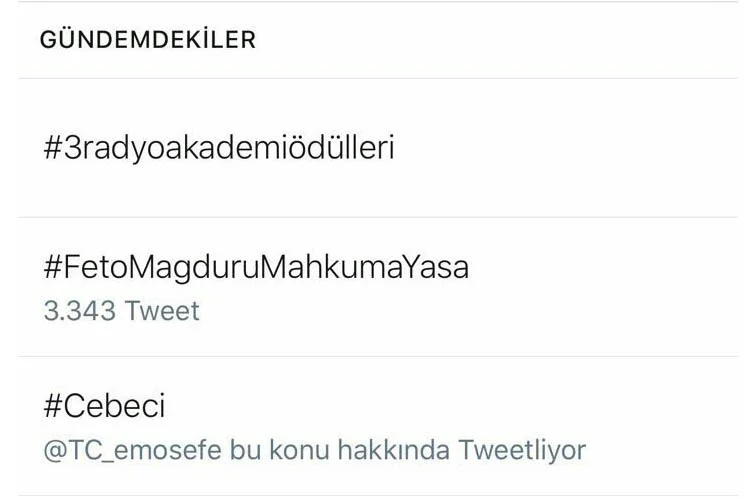Click the word 'Tweetliyor' under #Cebeci
The image size is (750, 500).
point(521,450)
